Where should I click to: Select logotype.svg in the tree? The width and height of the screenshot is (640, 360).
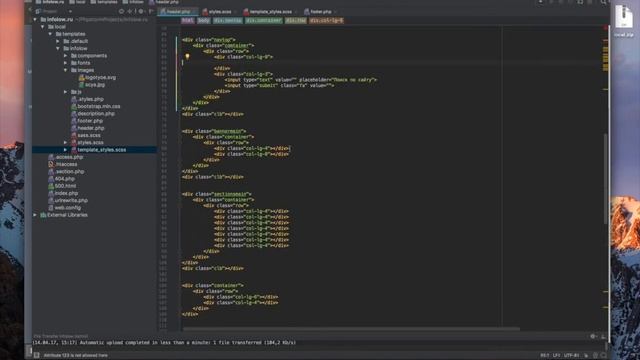tap(97, 78)
